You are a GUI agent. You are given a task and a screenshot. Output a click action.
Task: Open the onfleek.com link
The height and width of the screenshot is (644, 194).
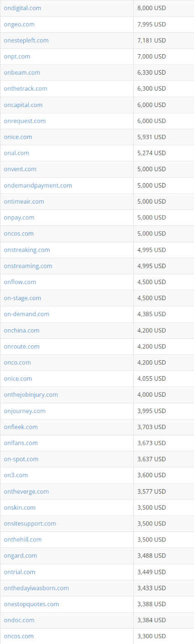coord(21,427)
